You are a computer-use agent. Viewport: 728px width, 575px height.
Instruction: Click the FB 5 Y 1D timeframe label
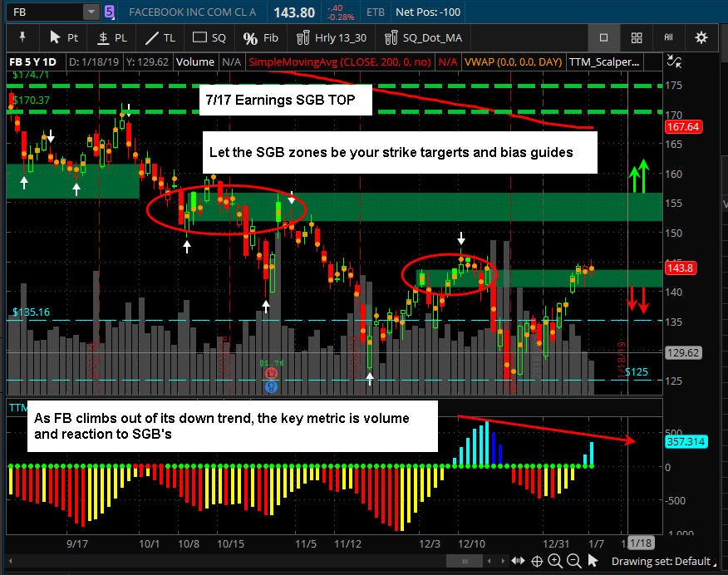(x=32, y=61)
